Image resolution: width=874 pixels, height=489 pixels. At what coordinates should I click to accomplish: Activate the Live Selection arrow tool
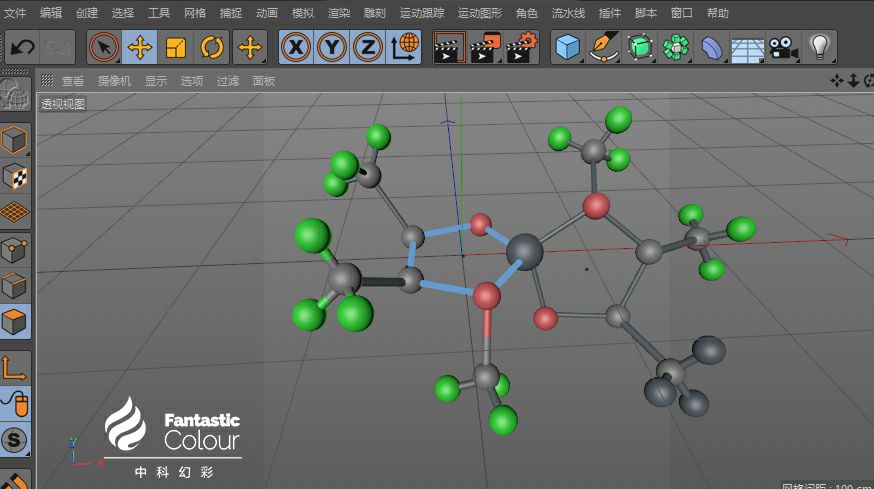click(x=104, y=47)
